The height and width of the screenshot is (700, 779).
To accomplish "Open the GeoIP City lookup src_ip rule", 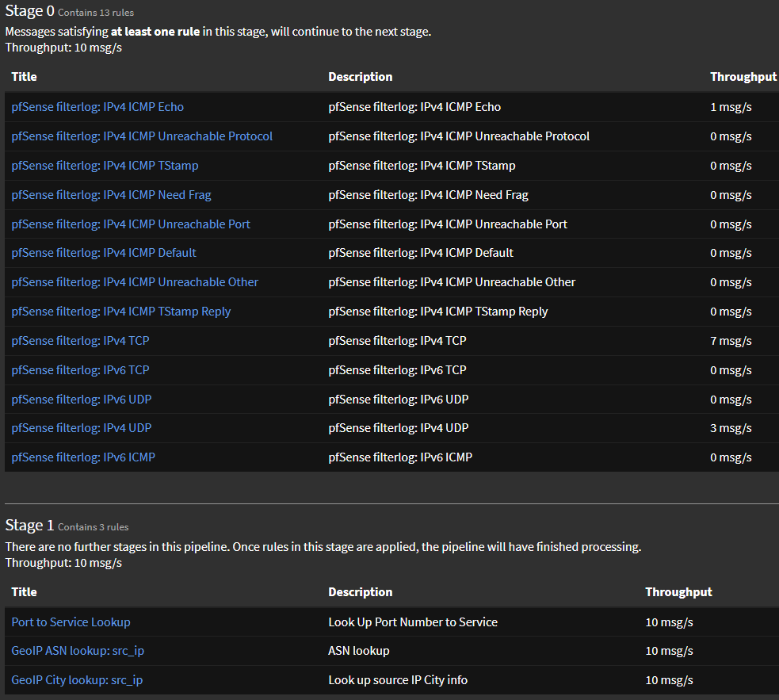I will pyautogui.click(x=77, y=680).
